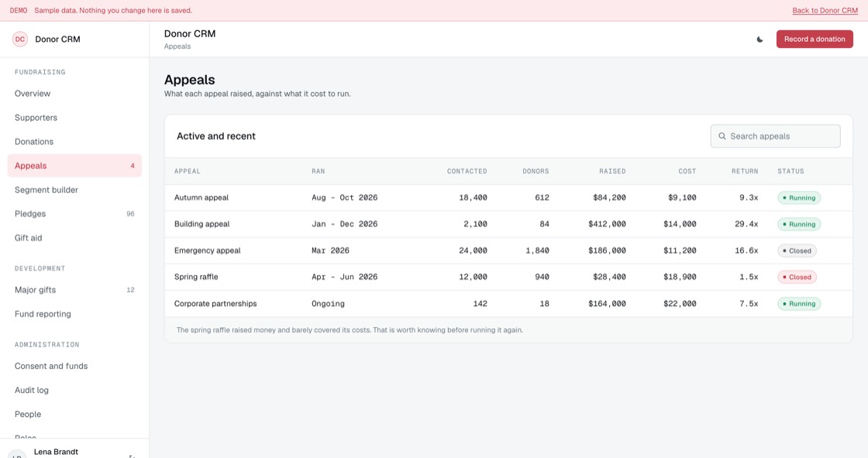The image size is (868, 458).
Task: Open Consent and funds
Action: coord(74,366)
